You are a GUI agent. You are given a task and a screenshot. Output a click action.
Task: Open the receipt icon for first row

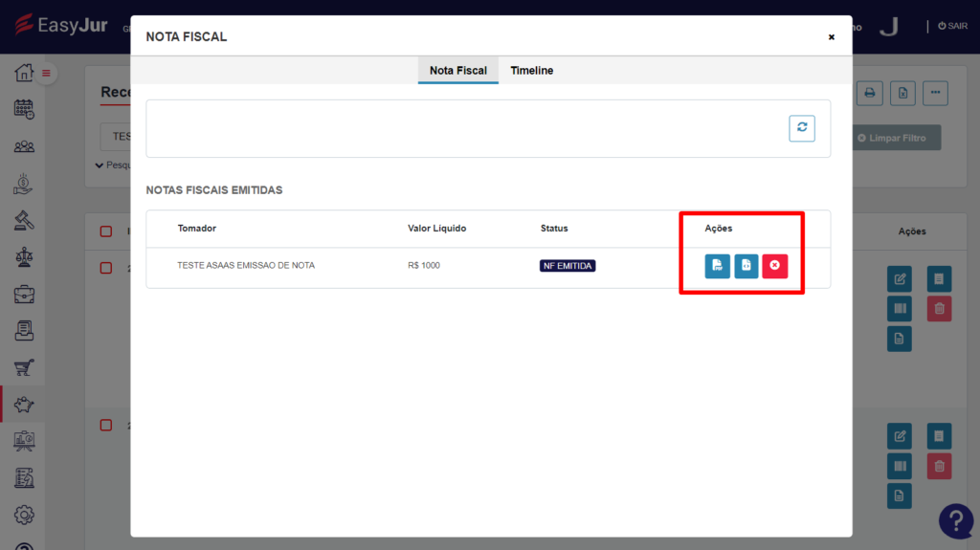[x=939, y=278]
